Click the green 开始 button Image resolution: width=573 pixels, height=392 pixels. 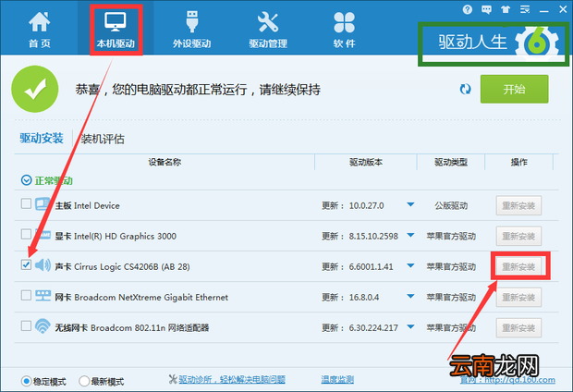coord(514,89)
